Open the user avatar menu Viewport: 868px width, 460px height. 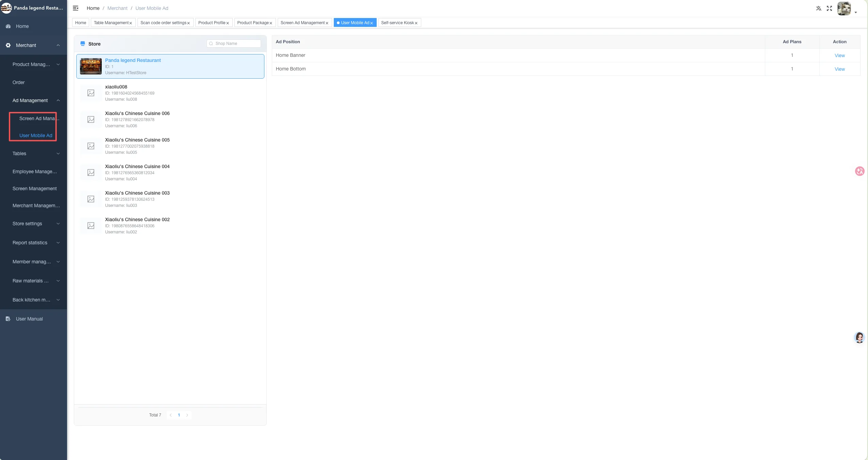pos(844,9)
